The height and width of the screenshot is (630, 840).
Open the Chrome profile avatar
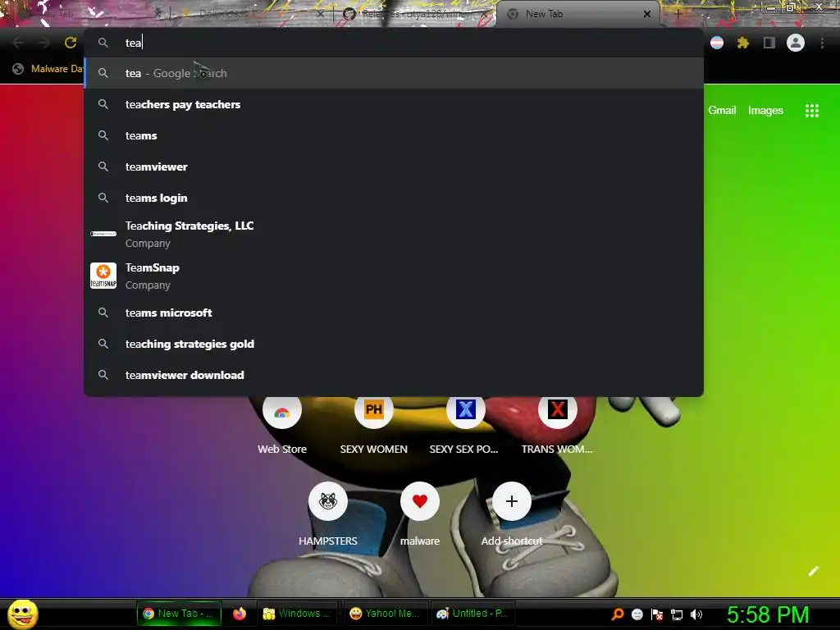click(x=795, y=43)
